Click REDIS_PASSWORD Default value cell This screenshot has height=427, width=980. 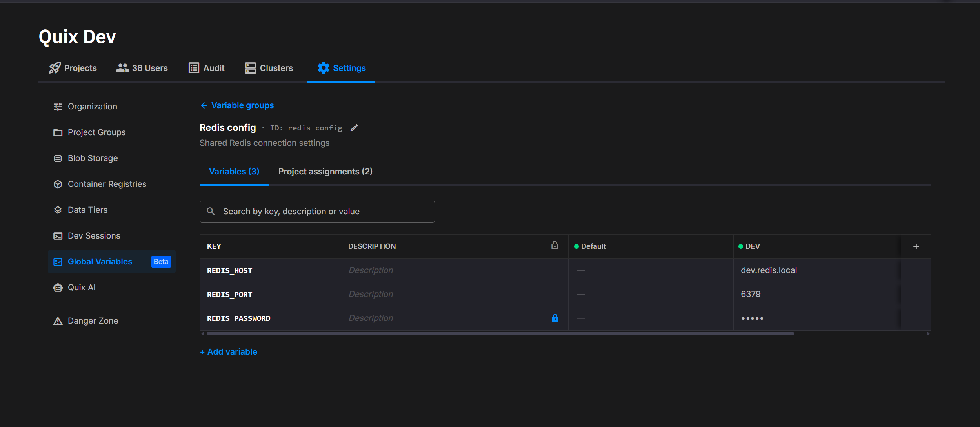[x=651, y=318]
